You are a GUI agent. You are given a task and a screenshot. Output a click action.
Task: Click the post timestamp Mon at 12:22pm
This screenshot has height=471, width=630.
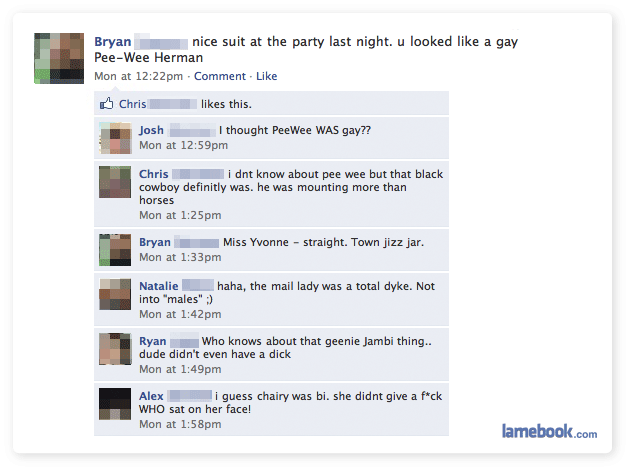coord(138,76)
